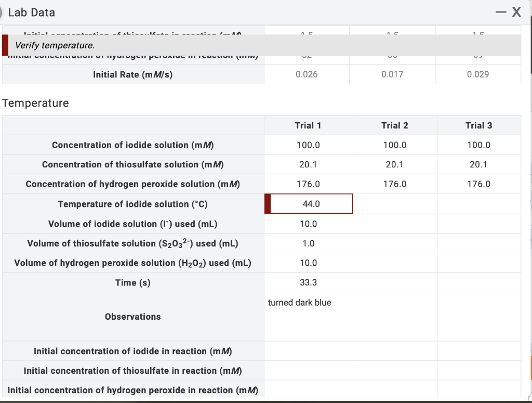Select Trial 2 hydrogen peroxide concentration 176.0

[395, 184]
